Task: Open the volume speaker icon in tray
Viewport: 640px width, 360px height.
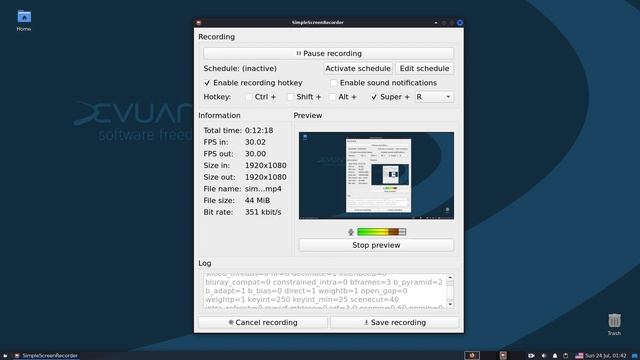Action: click(x=544, y=356)
